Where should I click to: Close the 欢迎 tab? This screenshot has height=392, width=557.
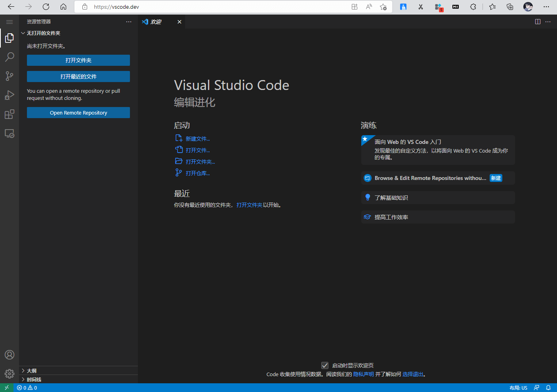(179, 22)
